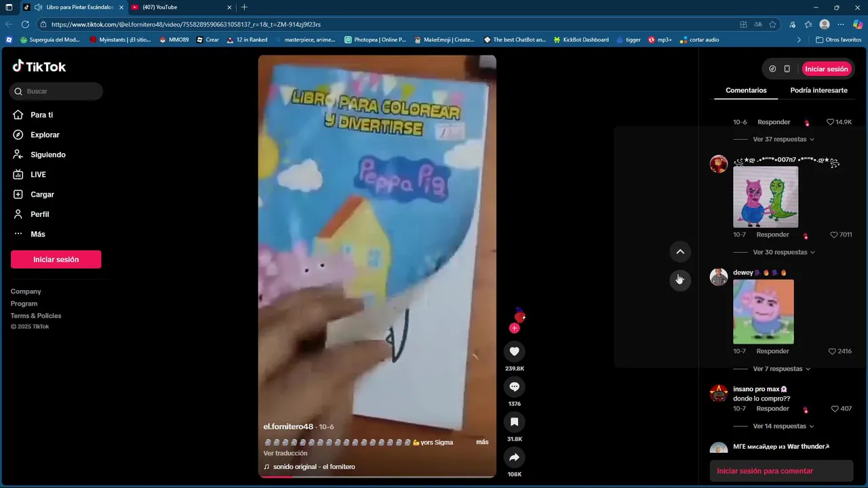Like the video with the heart icon
Viewport: 868px width, 488px height.
pyautogui.click(x=514, y=351)
